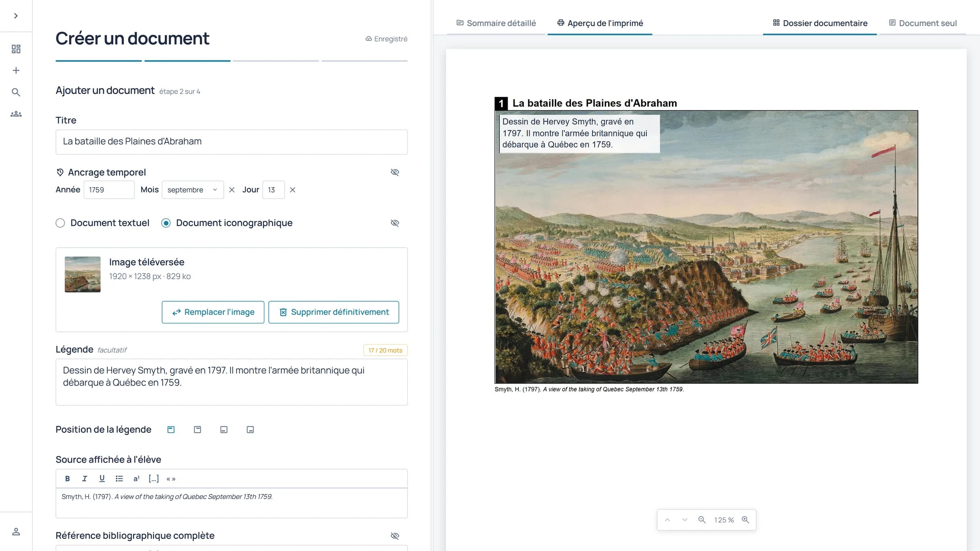This screenshot has height=551, width=980.
Task: Switch to Dossier documentaire tab
Action: [820, 23]
